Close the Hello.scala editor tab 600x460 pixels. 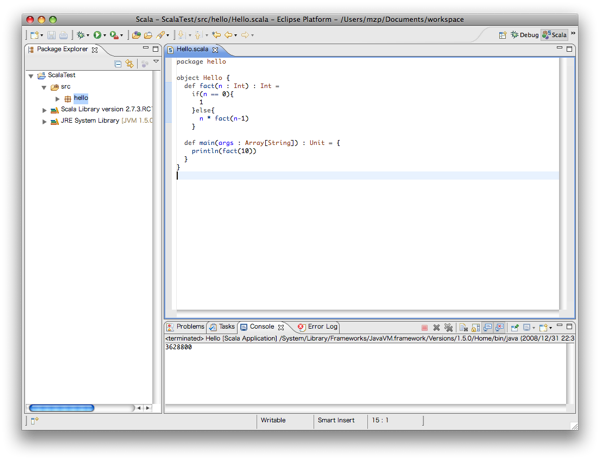(x=215, y=50)
